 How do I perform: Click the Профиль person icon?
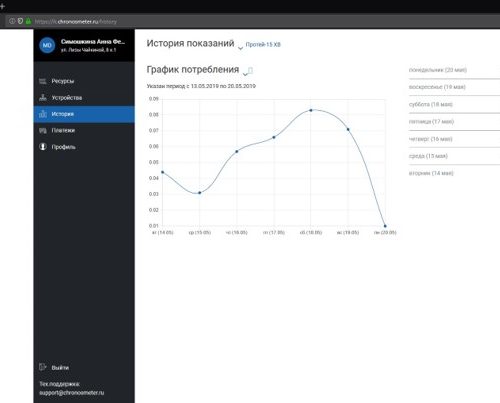(x=43, y=147)
